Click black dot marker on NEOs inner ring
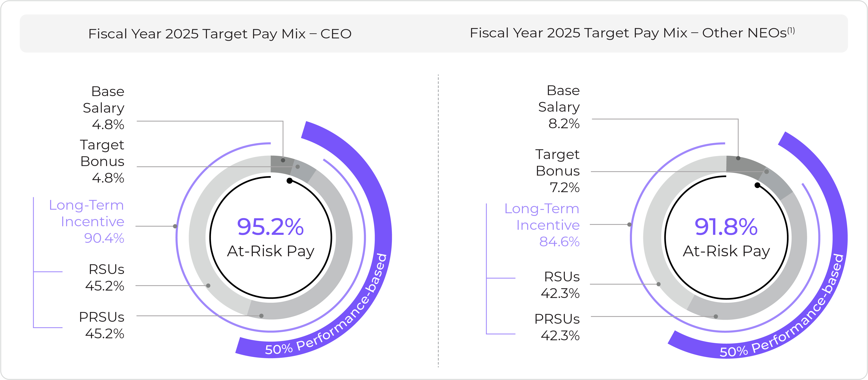 (x=757, y=185)
